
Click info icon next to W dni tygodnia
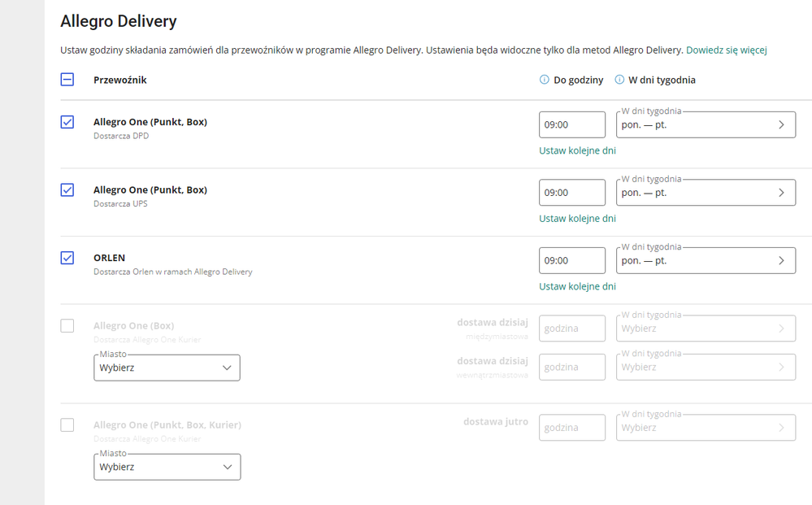coord(619,80)
